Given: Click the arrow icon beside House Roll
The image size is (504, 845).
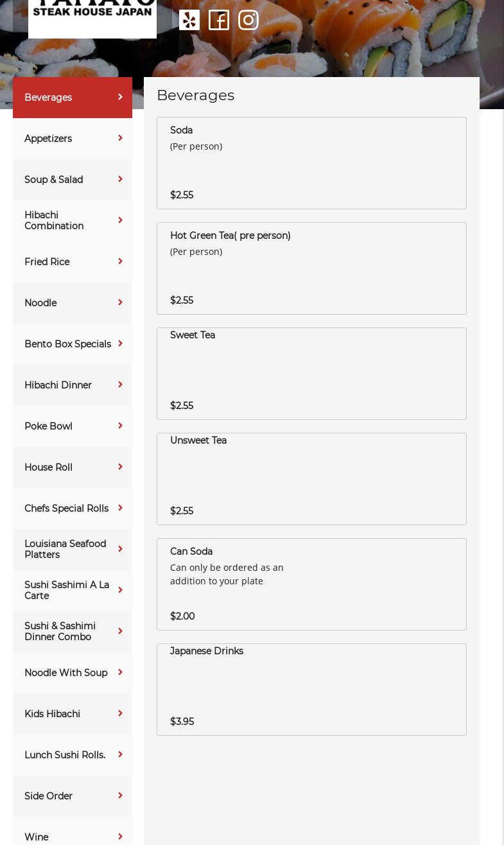Looking at the screenshot, I should [120, 467].
